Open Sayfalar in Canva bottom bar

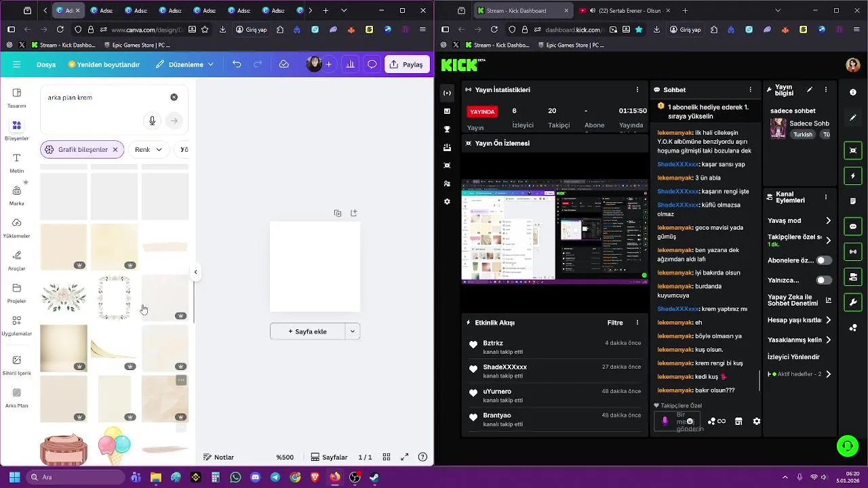click(x=329, y=457)
